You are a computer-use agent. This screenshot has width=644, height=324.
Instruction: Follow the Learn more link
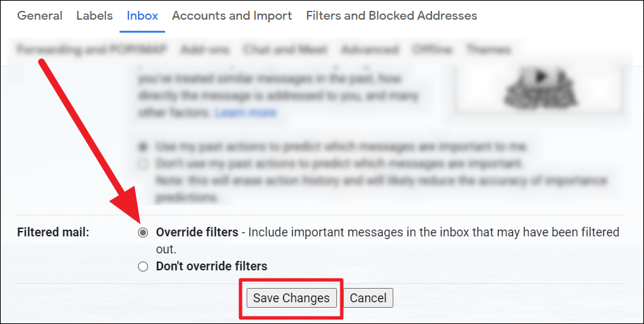pyautogui.click(x=246, y=113)
